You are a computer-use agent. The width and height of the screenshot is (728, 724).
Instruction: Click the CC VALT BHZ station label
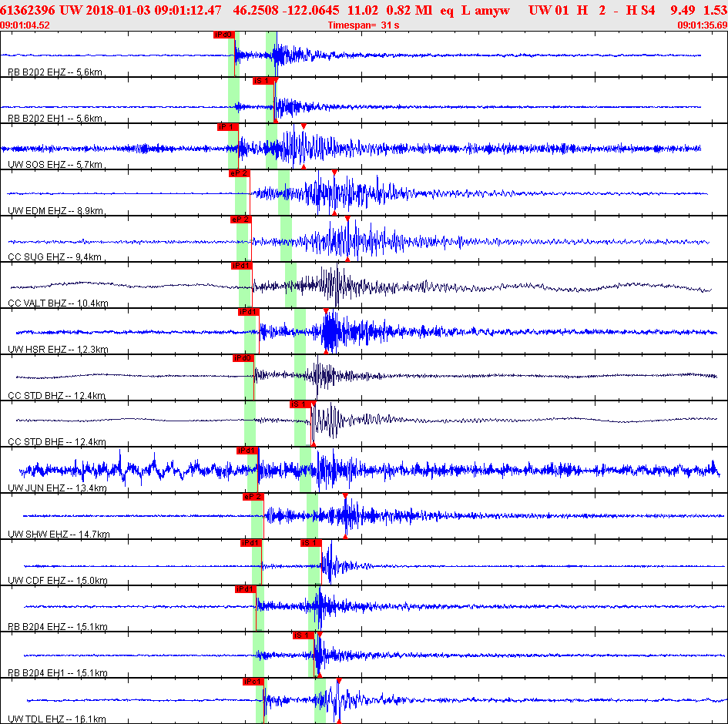[58, 303]
